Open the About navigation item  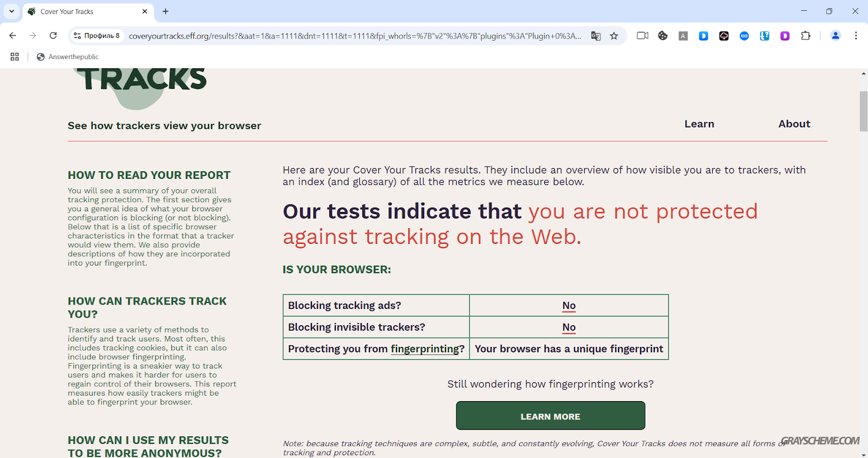pos(794,124)
